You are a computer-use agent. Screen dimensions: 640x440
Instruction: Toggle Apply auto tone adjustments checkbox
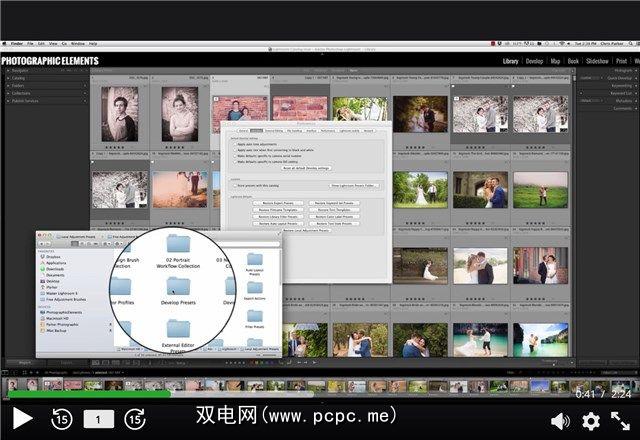236,144
